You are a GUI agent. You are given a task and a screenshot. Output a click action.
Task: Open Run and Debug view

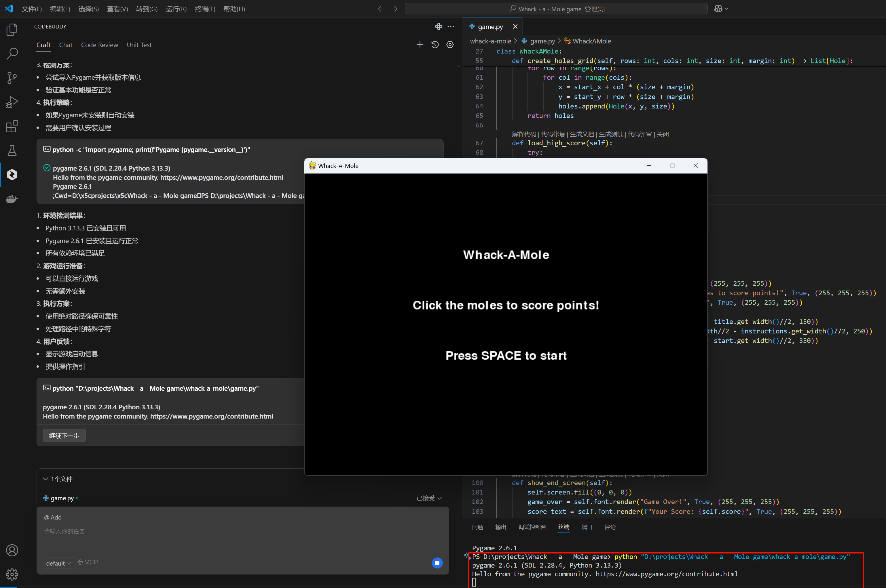coord(12,102)
